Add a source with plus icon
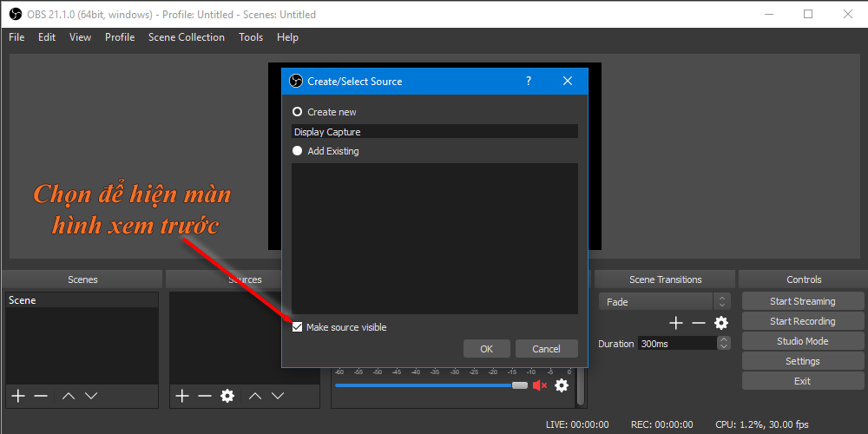The image size is (868, 434). click(181, 396)
